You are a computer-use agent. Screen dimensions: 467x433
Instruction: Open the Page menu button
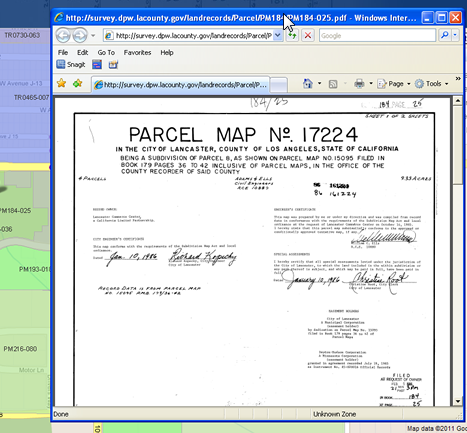(x=393, y=84)
